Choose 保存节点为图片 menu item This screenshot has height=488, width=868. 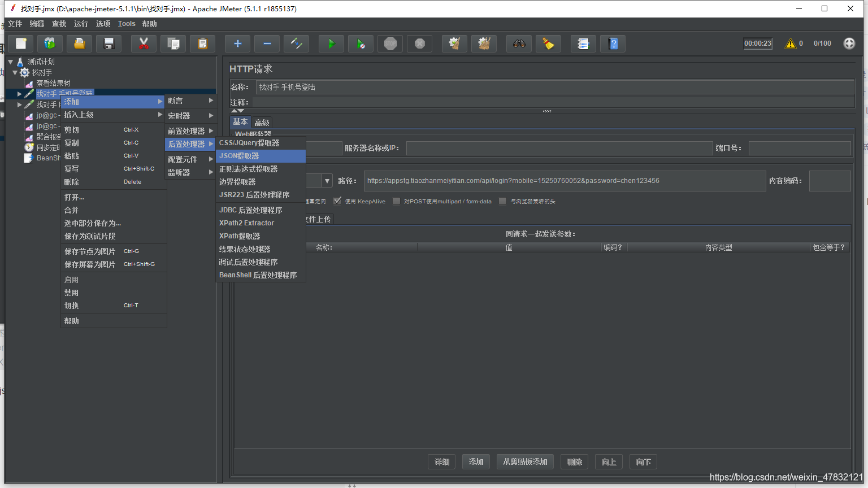tap(113, 251)
